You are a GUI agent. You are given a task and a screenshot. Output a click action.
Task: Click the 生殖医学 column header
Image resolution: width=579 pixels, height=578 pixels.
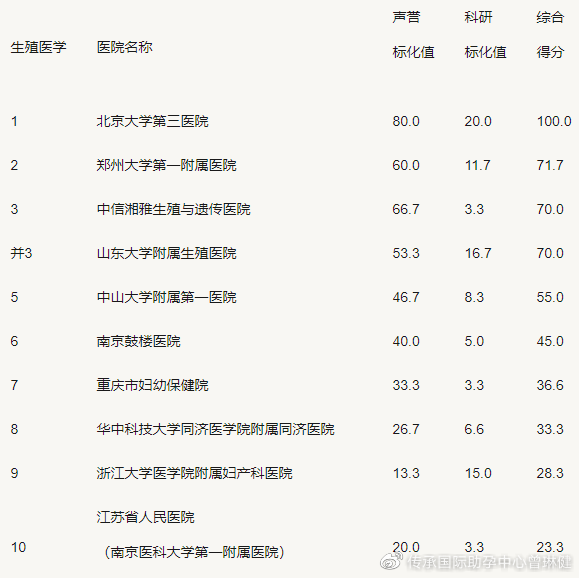point(38,47)
